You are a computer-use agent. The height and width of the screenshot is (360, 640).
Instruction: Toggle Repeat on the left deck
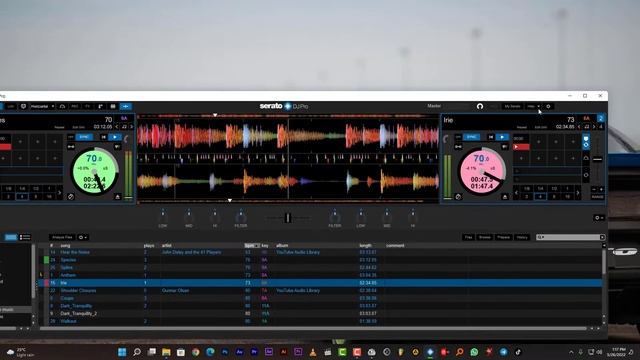[59, 127]
